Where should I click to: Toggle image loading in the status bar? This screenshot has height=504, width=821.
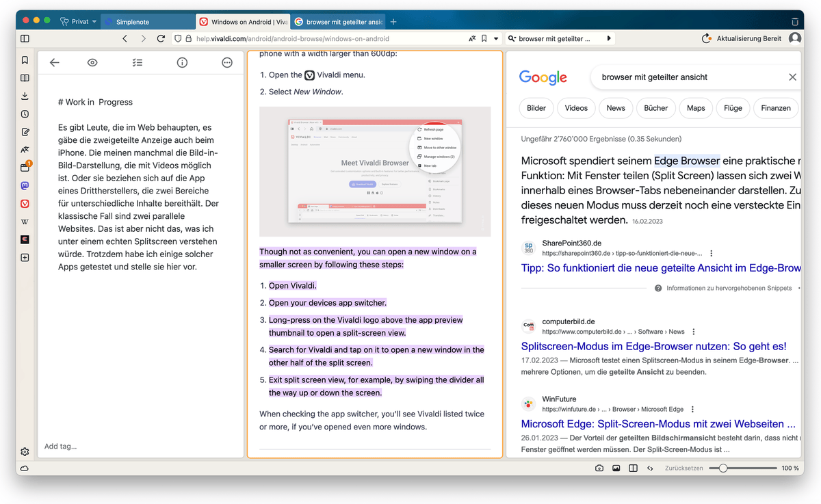tap(616, 468)
